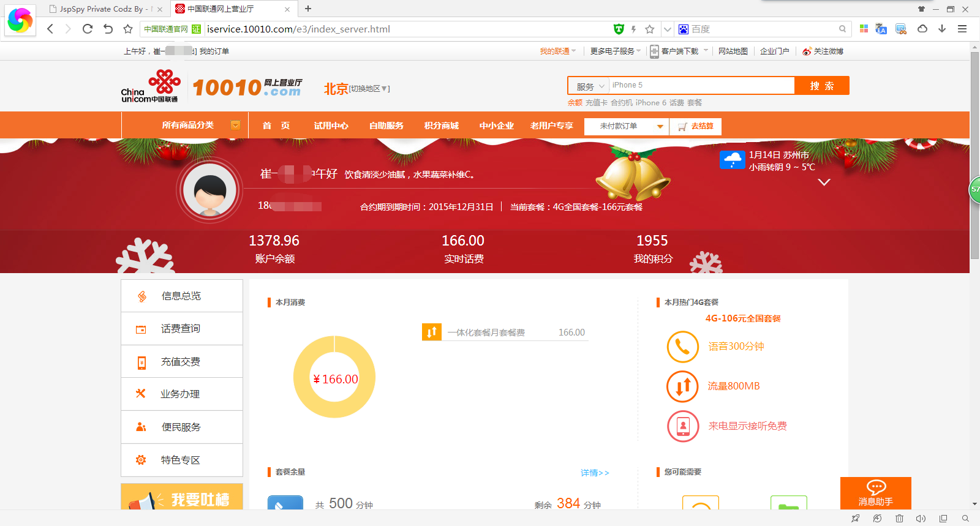The image size is (980, 526).
Task: Open 老用户专享 navigation item
Action: coord(552,126)
